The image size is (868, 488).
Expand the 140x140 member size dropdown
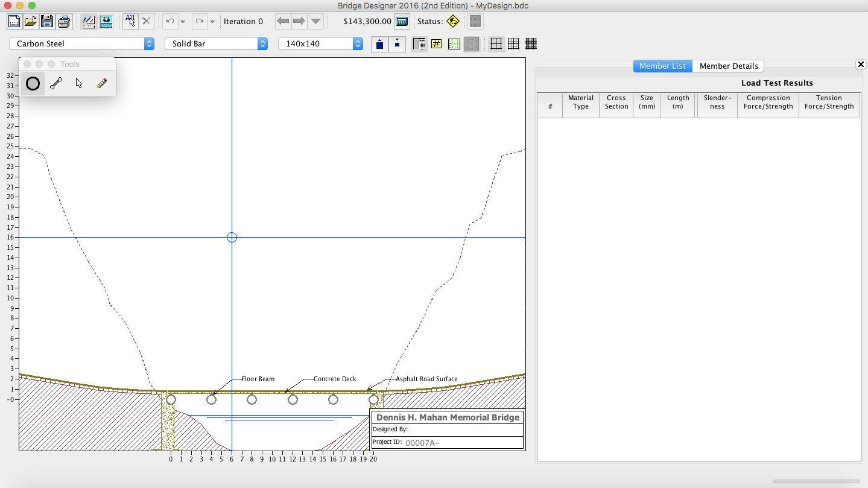tap(320, 44)
